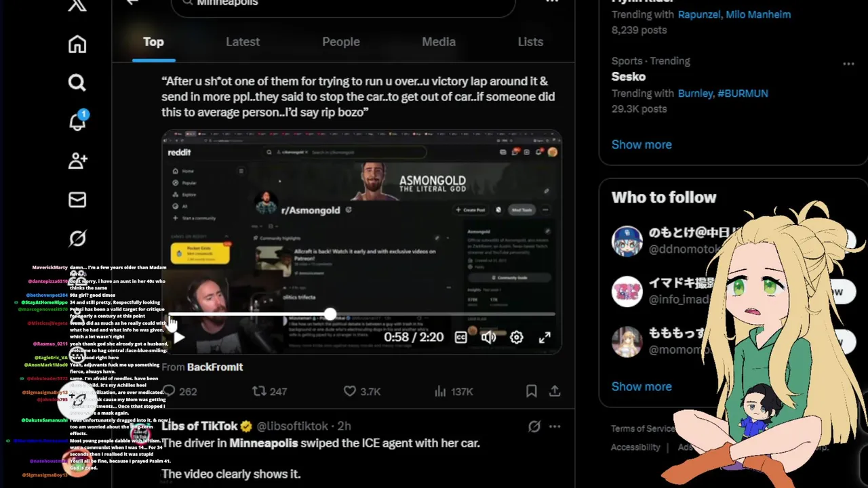Enter fullscreen on the video
Image resolution: width=868 pixels, height=488 pixels.
coord(545,337)
